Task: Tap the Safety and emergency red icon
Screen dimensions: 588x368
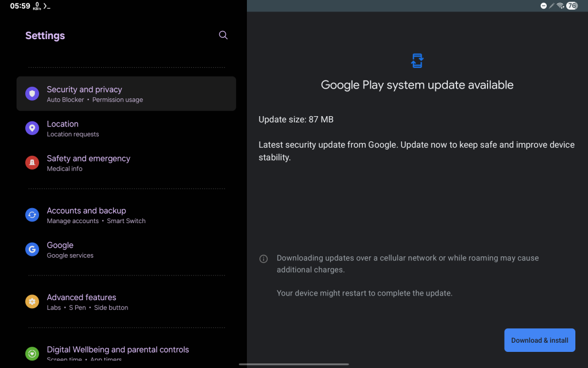Action: pos(32,163)
